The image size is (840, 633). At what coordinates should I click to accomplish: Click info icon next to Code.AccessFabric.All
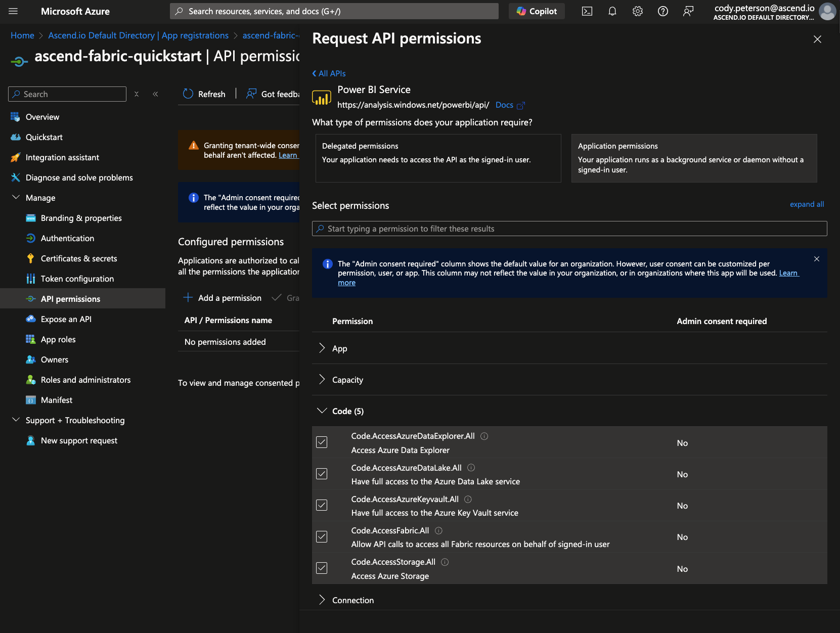point(438,530)
